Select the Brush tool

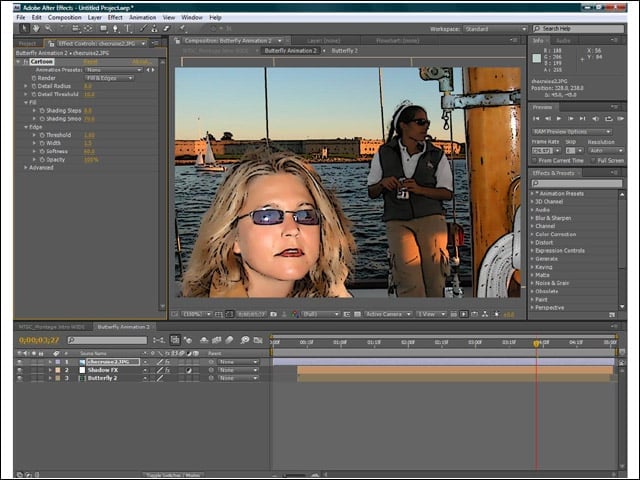(142, 28)
